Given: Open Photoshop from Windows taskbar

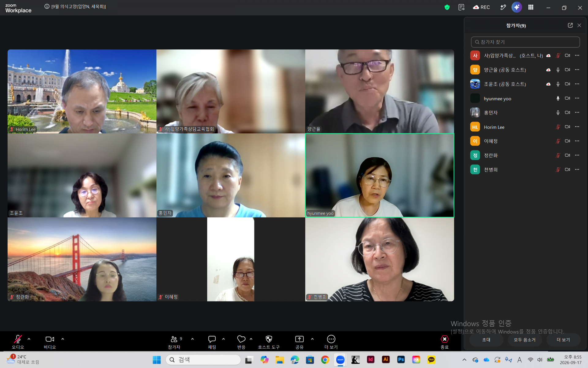Looking at the screenshot, I should [401, 360].
